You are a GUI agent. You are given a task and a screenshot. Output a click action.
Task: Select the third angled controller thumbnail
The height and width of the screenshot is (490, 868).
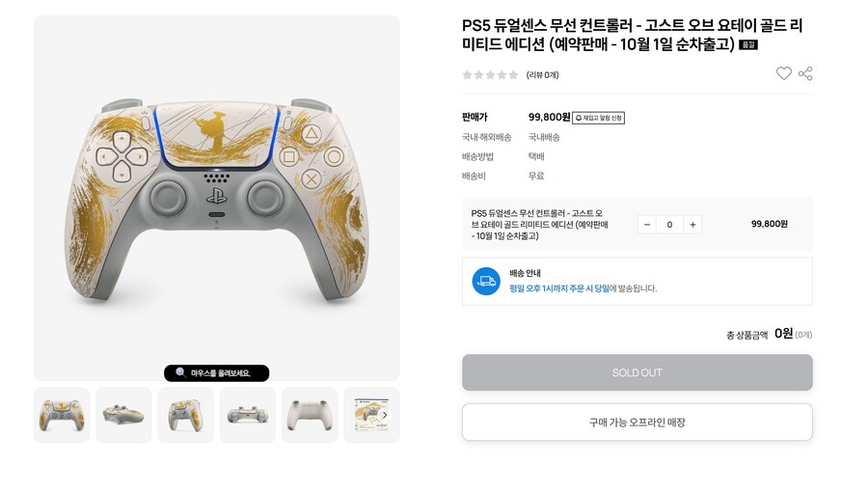185,416
